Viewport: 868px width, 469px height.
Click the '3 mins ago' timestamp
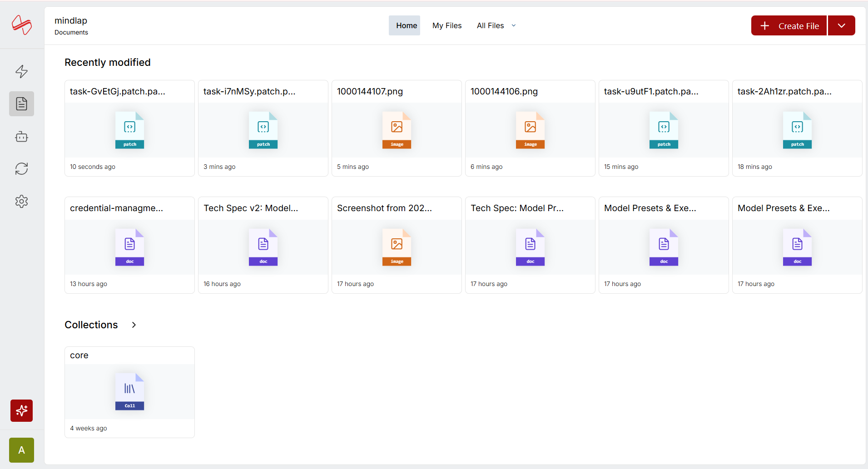219,167
